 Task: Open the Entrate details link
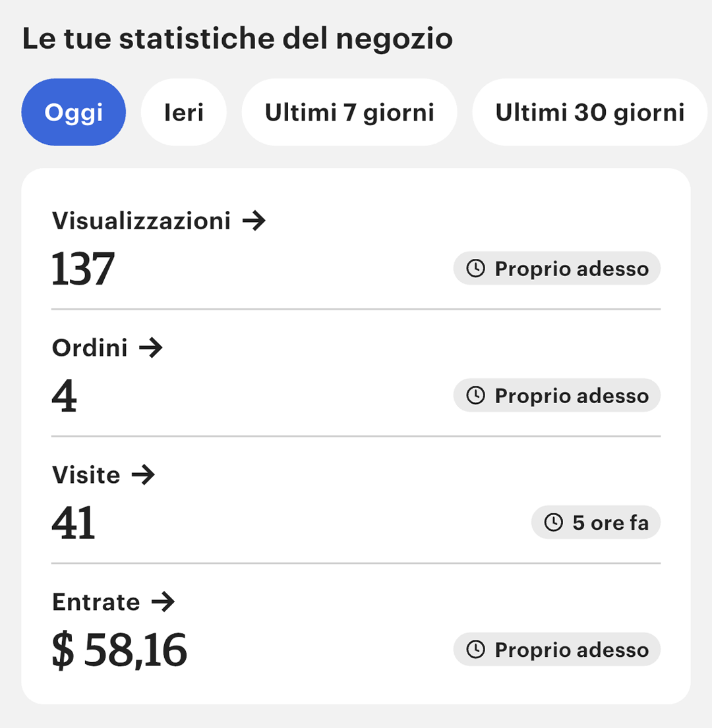click(x=113, y=602)
